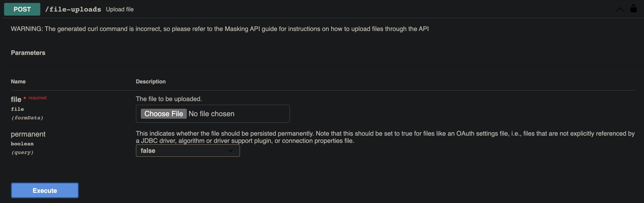
Task: Click the /file-uploads endpoint path
Action: pyautogui.click(x=73, y=9)
